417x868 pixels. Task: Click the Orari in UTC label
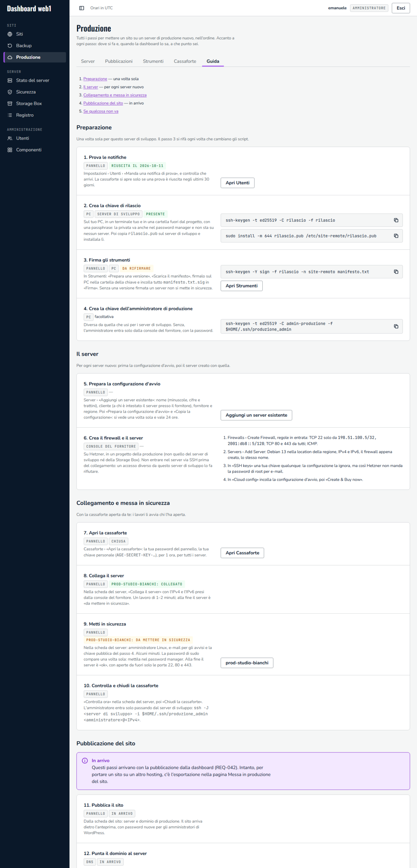coord(101,8)
